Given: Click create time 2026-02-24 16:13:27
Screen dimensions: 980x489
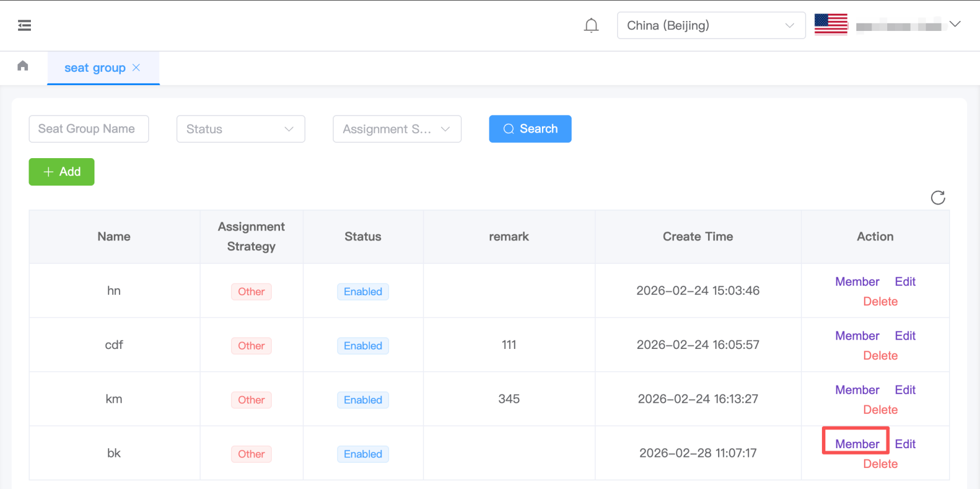Looking at the screenshot, I should 698,399.
